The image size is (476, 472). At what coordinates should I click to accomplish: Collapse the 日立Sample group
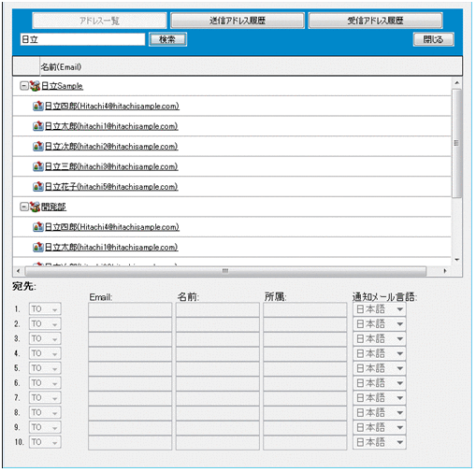(x=24, y=86)
